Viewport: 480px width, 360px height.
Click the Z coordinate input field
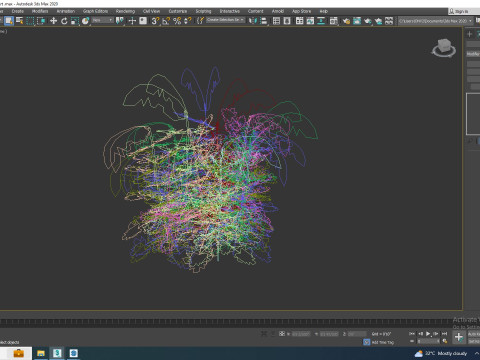[357, 334]
